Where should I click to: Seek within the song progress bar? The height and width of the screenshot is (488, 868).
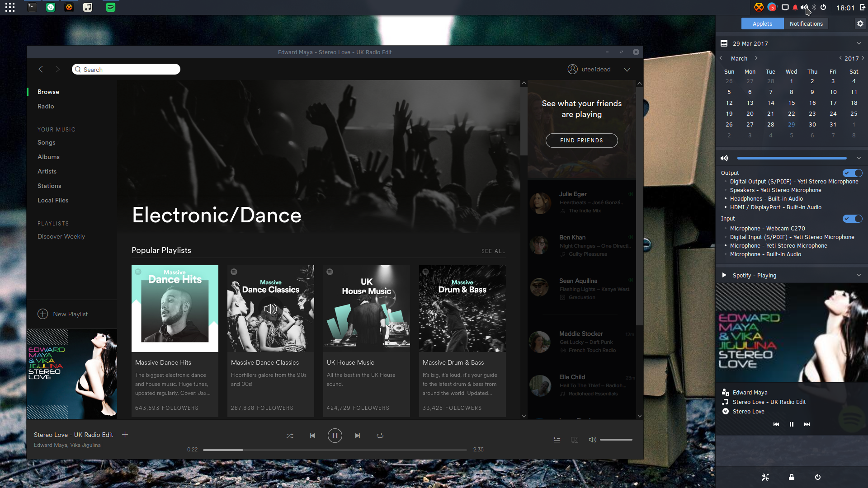click(335, 450)
